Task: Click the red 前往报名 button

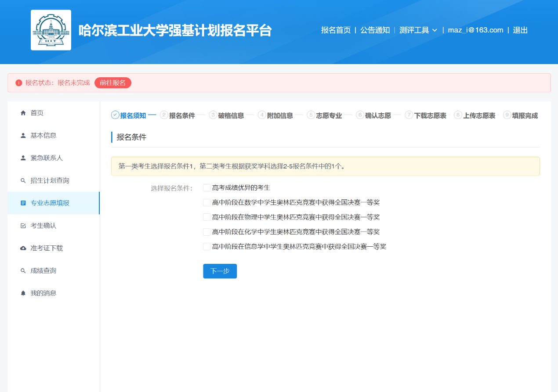Action: 113,83
